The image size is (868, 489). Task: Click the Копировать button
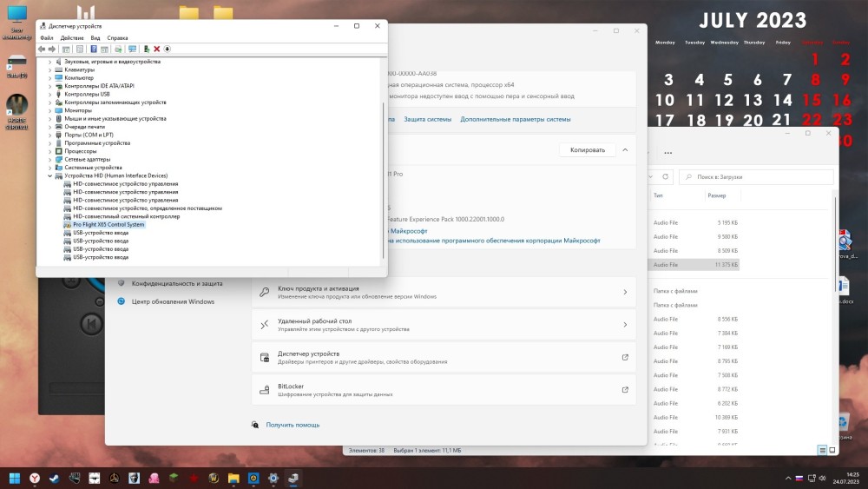(587, 149)
